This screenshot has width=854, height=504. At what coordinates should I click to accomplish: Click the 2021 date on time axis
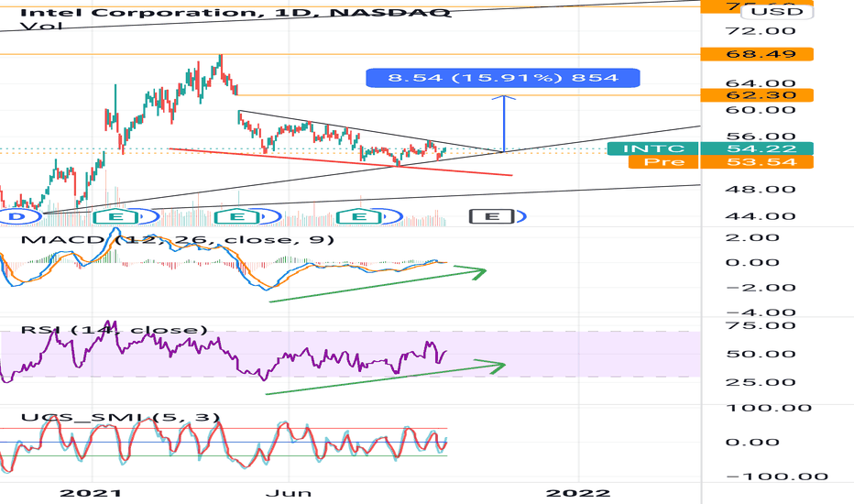(x=91, y=493)
